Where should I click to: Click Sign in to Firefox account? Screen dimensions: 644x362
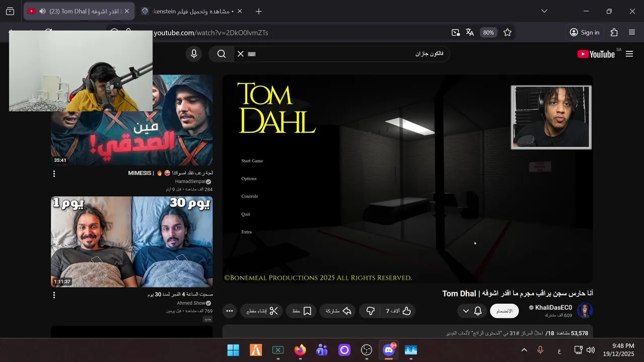coord(585,33)
